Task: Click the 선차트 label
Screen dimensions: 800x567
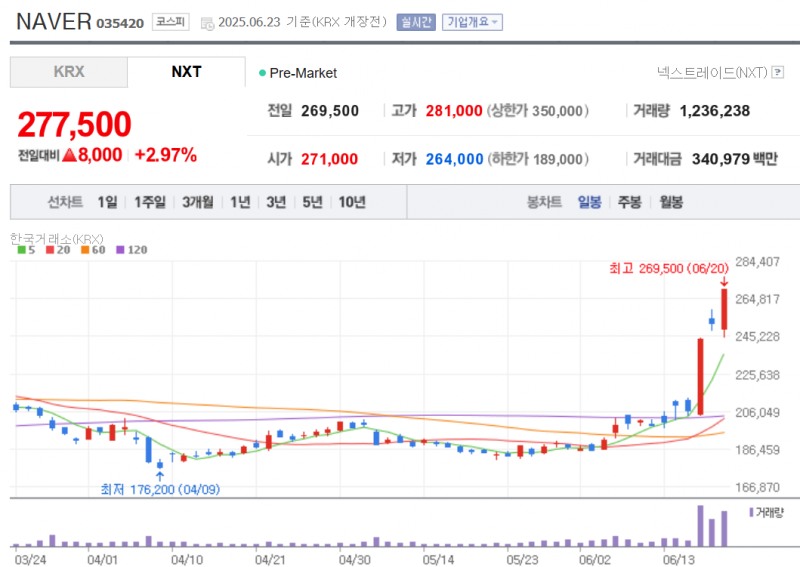Action: point(65,202)
